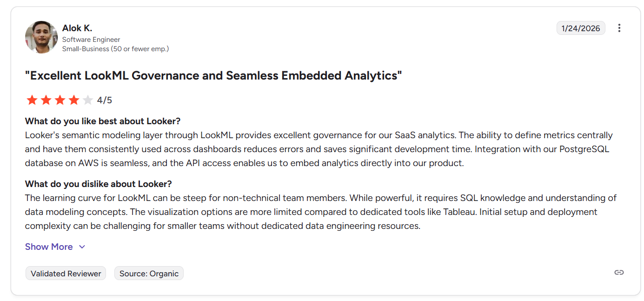The height and width of the screenshot is (301, 644).
Task: Open reviewer name Alok K.
Action: point(77,28)
